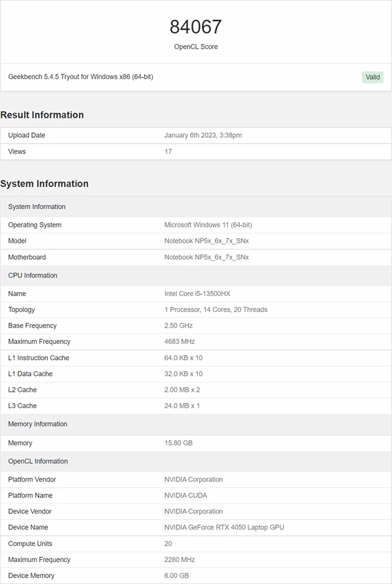This screenshot has width=392, height=584.
Task: Select the Result Information heading
Action: 42,115
